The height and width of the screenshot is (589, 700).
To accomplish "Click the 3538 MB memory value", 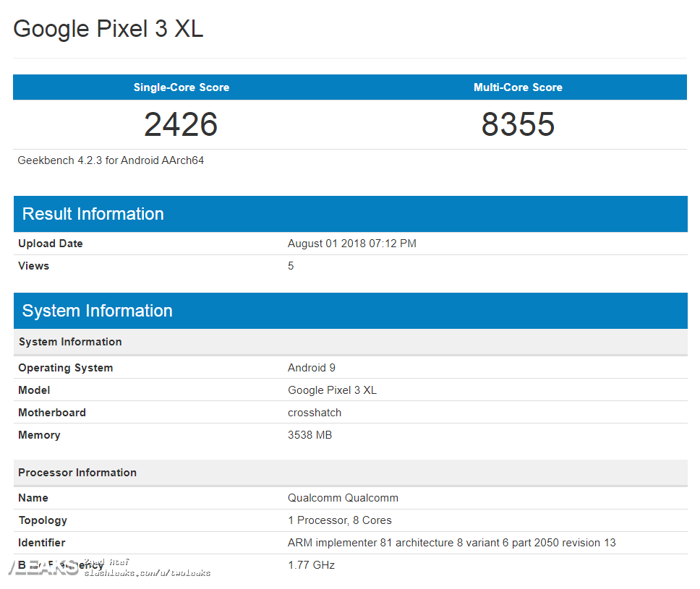I will [310, 435].
